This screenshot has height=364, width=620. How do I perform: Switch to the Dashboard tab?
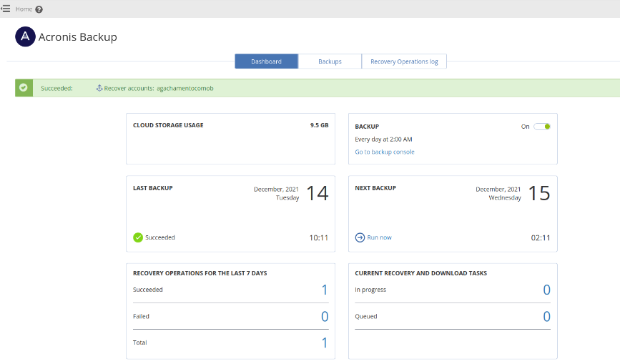coord(267,62)
